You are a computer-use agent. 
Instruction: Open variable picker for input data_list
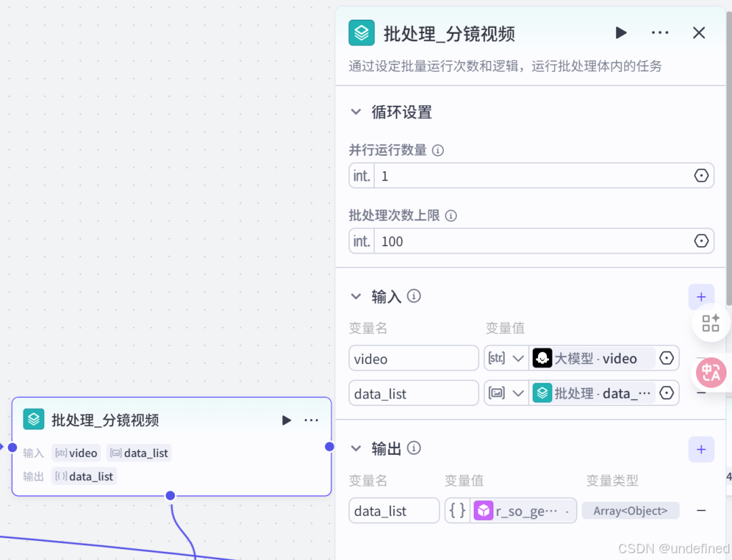pos(667,393)
